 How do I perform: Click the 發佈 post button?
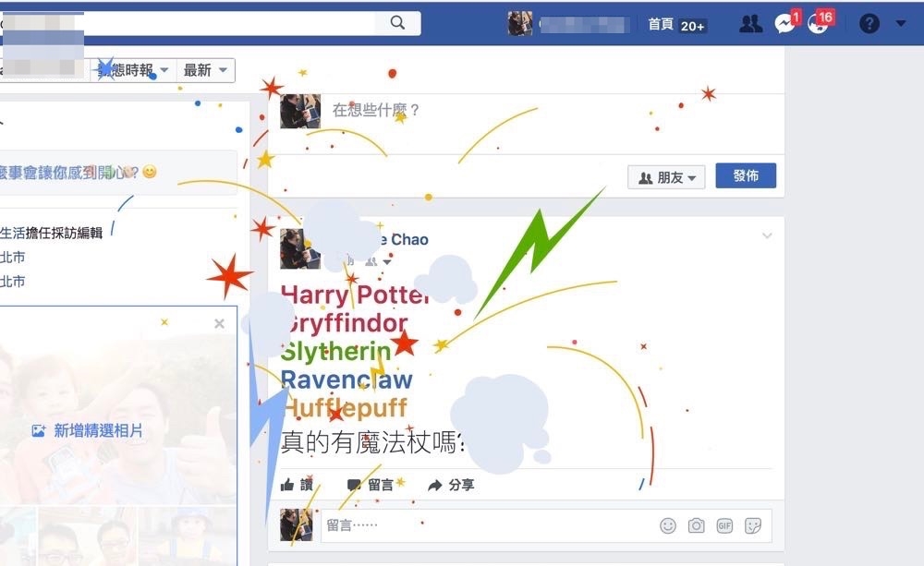pyautogui.click(x=746, y=175)
